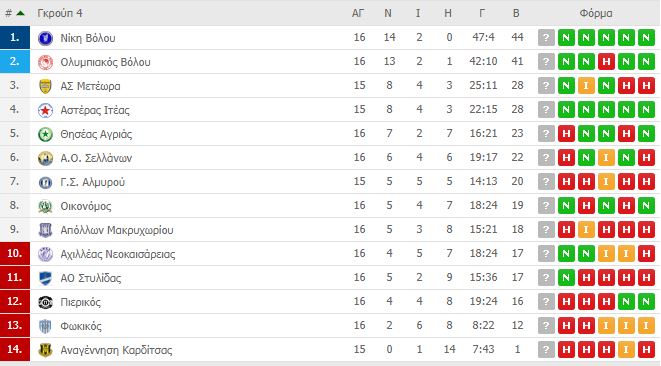Sort standings by the ΑΓ matches column
Screen dimensions: 661x366
point(358,13)
